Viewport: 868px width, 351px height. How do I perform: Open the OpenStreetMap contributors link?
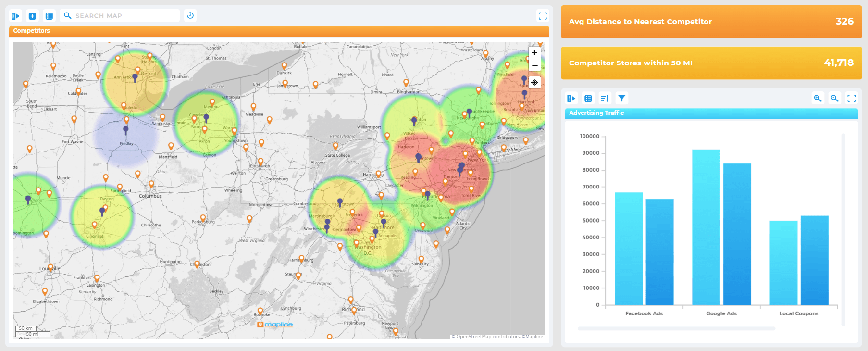[x=487, y=337]
